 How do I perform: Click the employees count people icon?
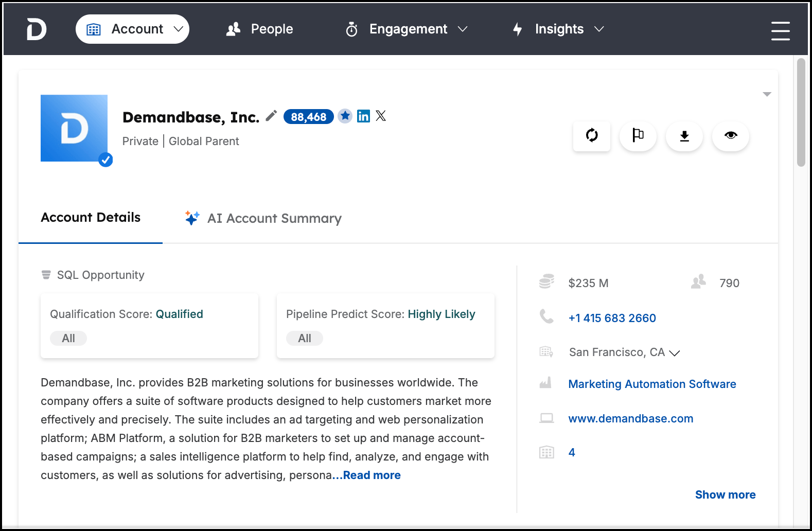698,281
